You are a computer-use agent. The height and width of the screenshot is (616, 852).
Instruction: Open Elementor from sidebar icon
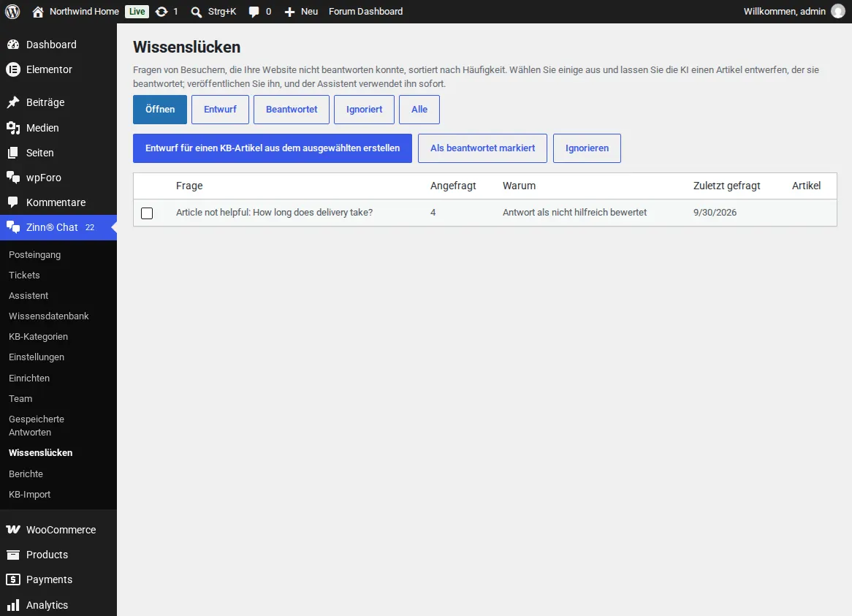13,69
